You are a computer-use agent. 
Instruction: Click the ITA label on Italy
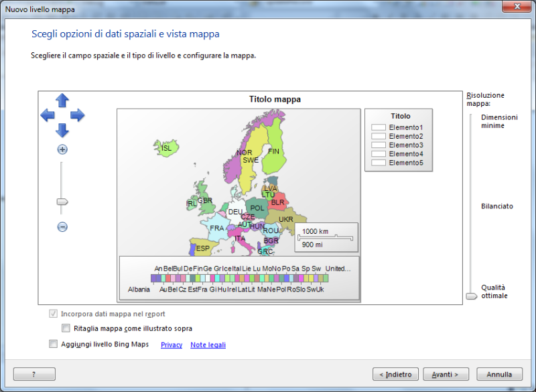pos(240,238)
